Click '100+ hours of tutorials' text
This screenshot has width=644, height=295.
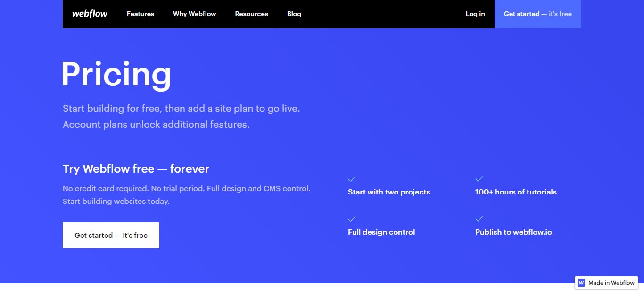[516, 192]
